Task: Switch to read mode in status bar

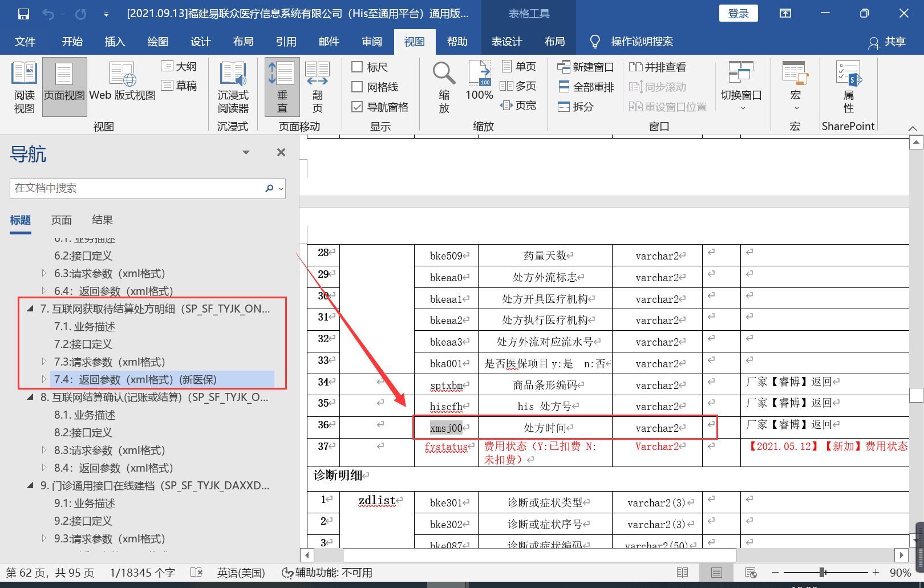Action: pos(682,573)
